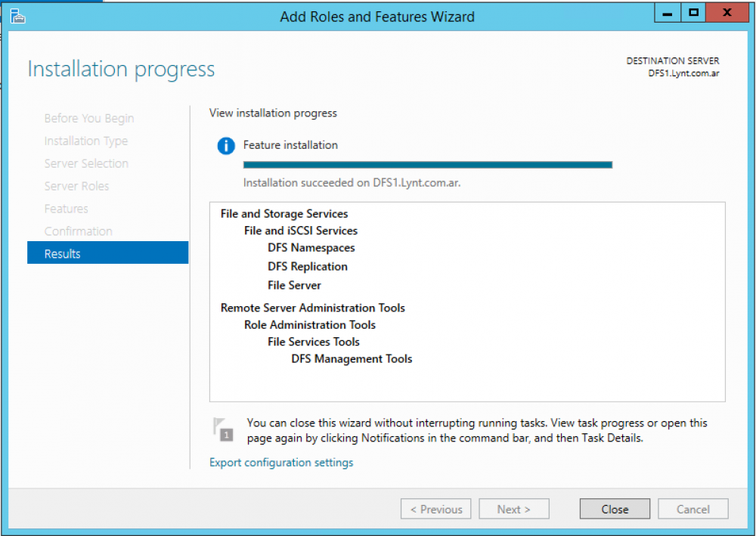The width and height of the screenshot is (756, 536).
Task: Select DFS Namespaces in the results list
Action: coord(311,247)
